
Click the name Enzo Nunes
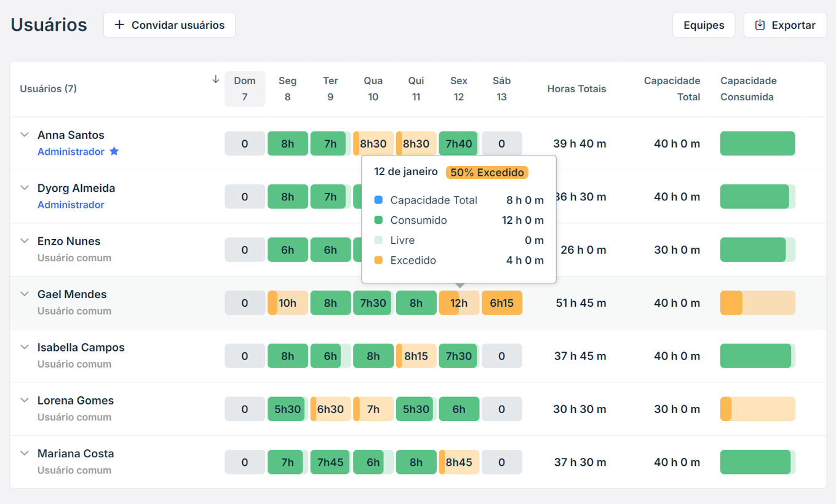(69, 241)
